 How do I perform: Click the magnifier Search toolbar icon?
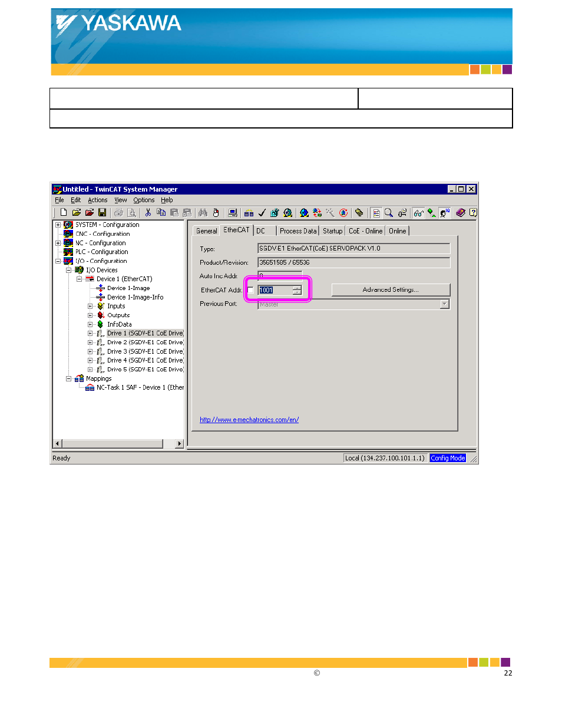[389, 213]
